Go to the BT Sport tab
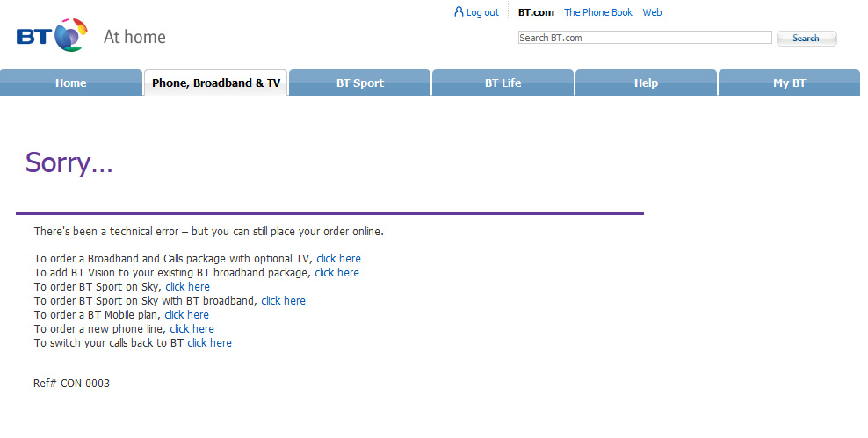Screen dimensions: 868x438 click(360, 83)
